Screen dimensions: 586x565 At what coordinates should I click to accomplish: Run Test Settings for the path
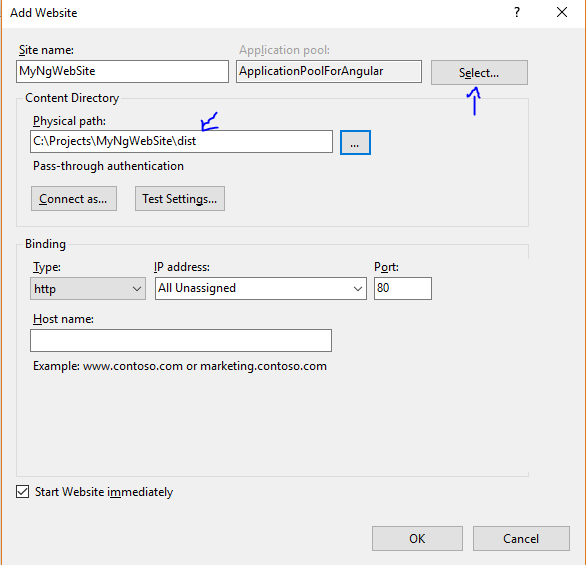tap(180, 198)
